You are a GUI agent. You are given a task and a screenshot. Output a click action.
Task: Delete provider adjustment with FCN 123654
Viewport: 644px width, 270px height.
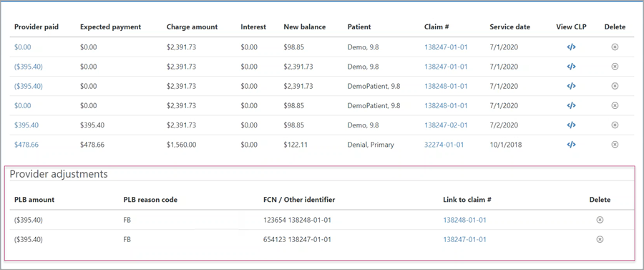[600, 220]
